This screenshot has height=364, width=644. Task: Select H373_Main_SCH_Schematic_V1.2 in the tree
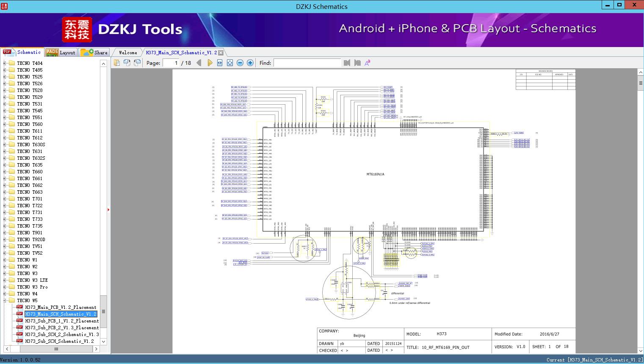tap(61, 314)
